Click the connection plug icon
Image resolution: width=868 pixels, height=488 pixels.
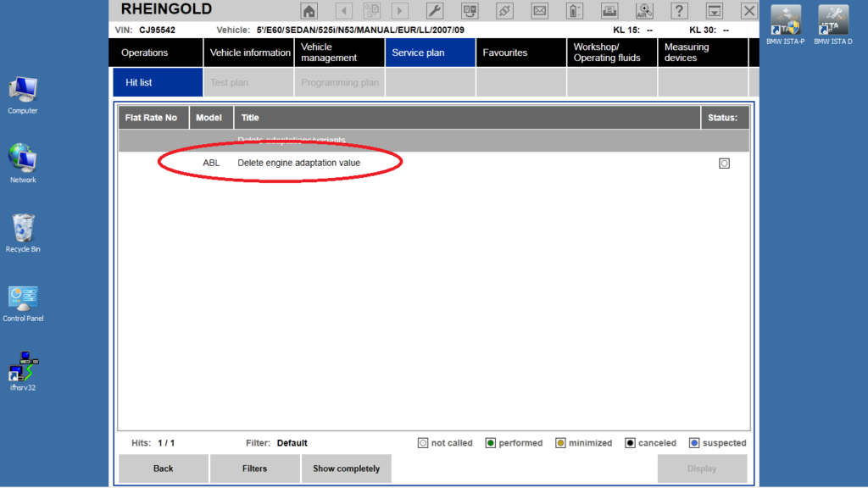pyautogui.click(x=504, y=10)
